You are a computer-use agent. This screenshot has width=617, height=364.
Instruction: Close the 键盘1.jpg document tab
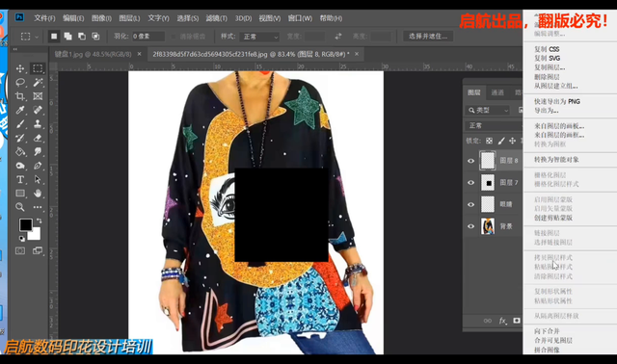(x=139, y=54)
